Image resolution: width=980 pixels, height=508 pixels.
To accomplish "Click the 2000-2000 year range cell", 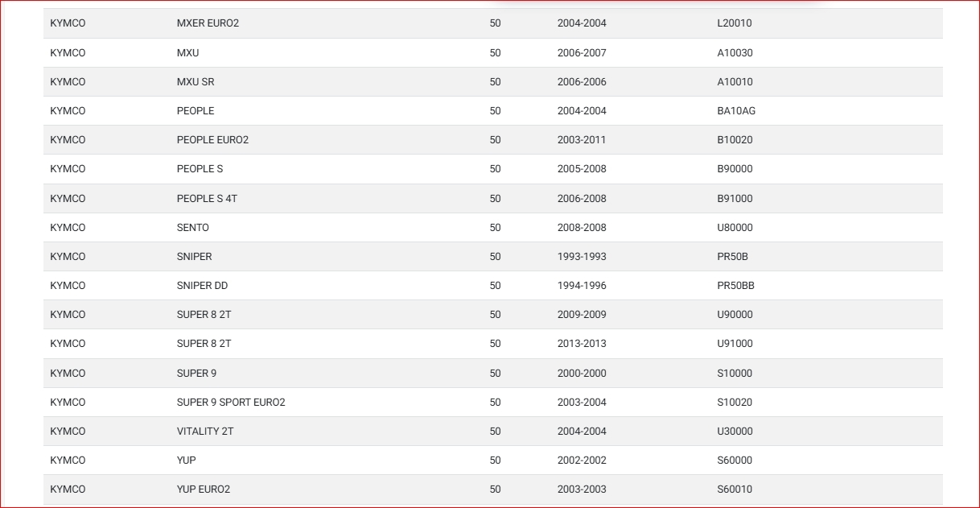I will point(582,374).
